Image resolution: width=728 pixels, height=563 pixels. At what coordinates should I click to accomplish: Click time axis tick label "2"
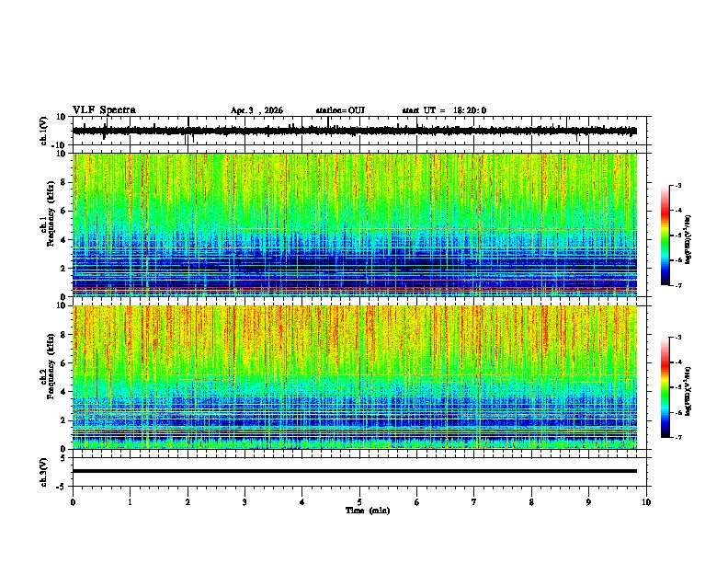188,502
